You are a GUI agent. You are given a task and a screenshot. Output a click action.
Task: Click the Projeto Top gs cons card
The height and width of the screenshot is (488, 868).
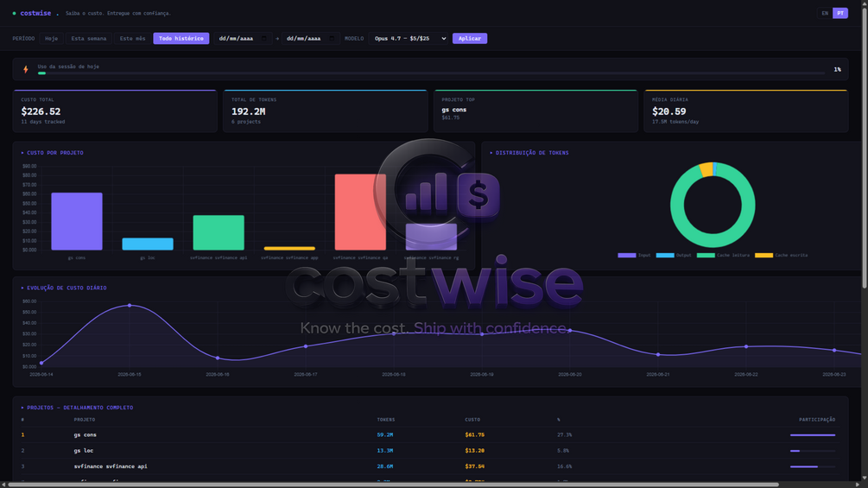[x=535, y=111]
